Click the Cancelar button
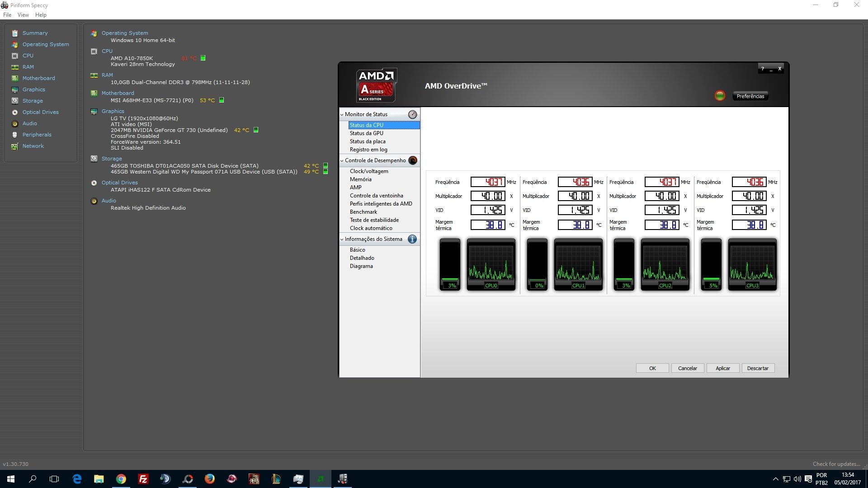The width and height of the screenshot is (868, 488). [x=688, y=368]
